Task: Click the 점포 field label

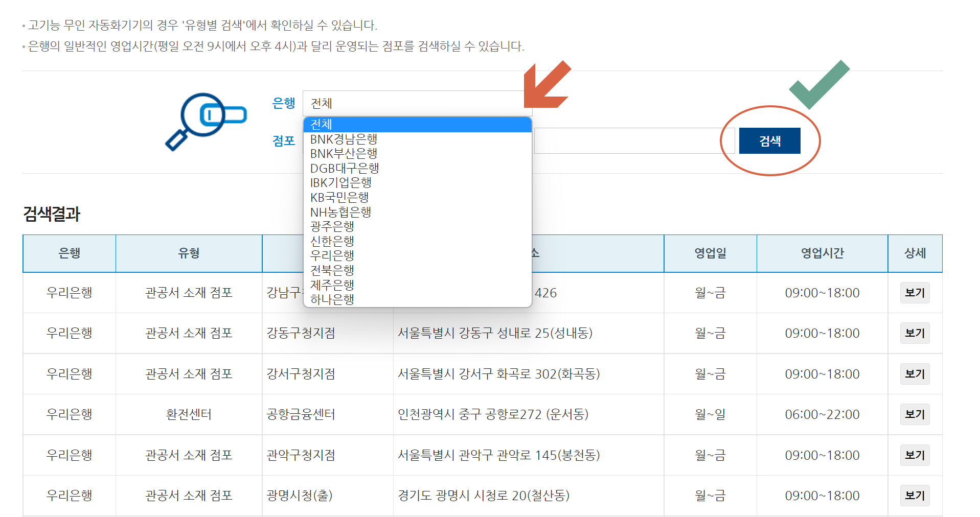Action: [284, 141]
